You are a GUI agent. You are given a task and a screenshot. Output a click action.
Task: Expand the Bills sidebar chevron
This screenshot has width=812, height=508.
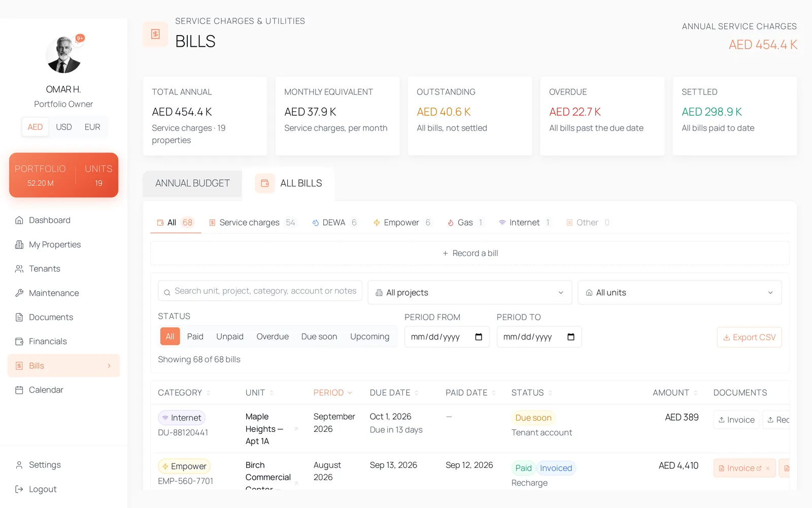[109, 366]
